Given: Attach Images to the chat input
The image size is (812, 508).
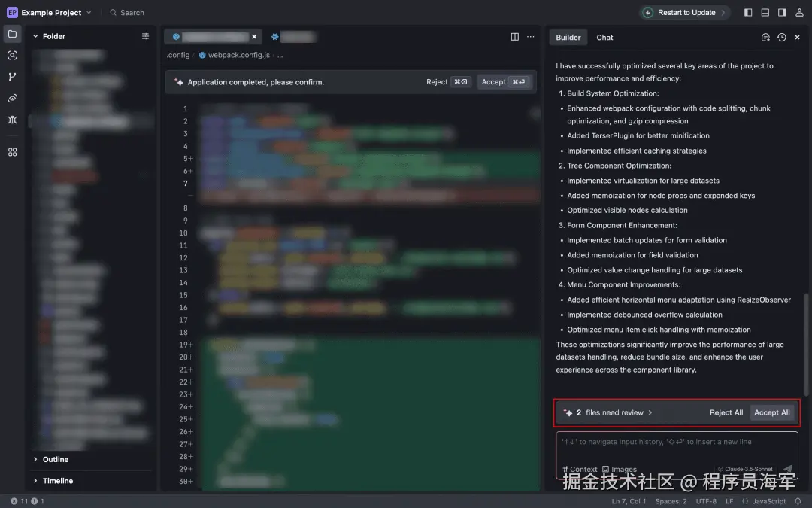Looking at the screenshot, I should [620, 469].
